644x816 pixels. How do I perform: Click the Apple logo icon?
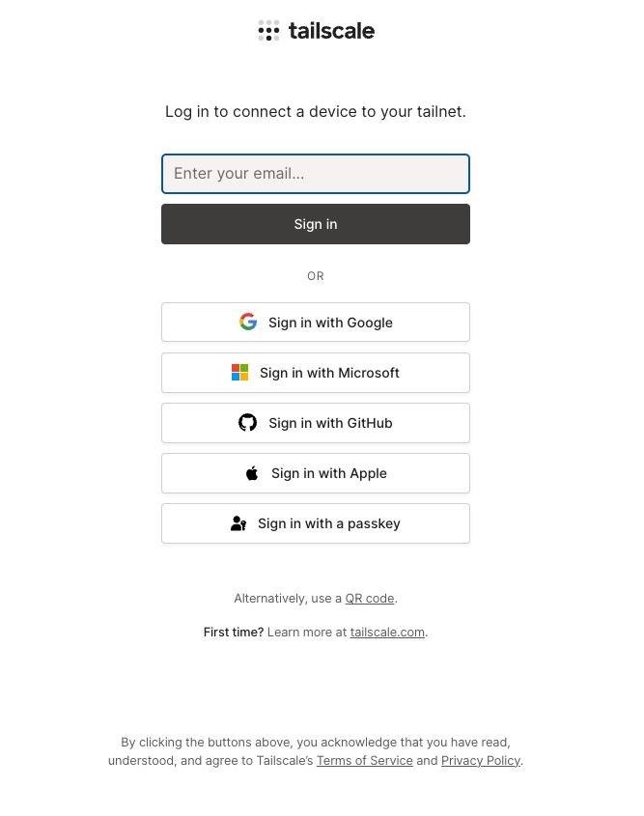(x=252, y=473)
